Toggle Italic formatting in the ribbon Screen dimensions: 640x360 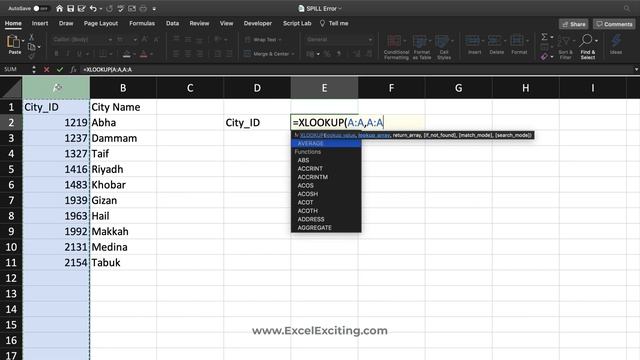tap(68, 54)
